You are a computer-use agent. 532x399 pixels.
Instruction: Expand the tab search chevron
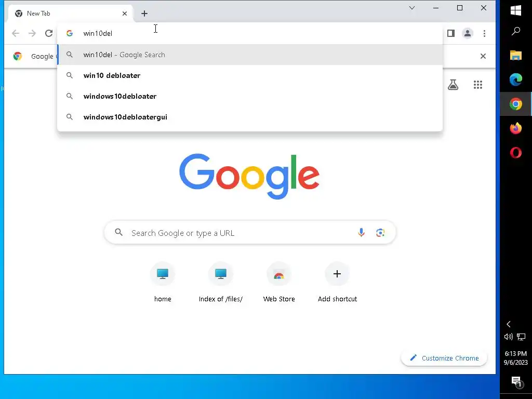[x=412, y=8]
